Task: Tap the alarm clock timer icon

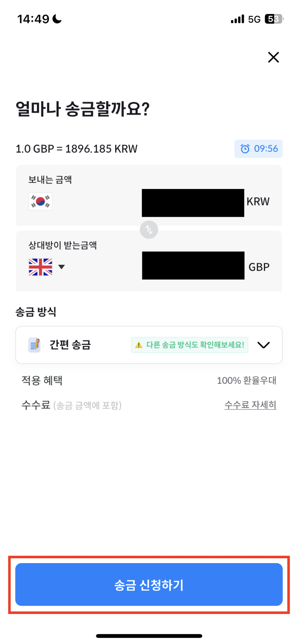Action: (x=245, y=149)
